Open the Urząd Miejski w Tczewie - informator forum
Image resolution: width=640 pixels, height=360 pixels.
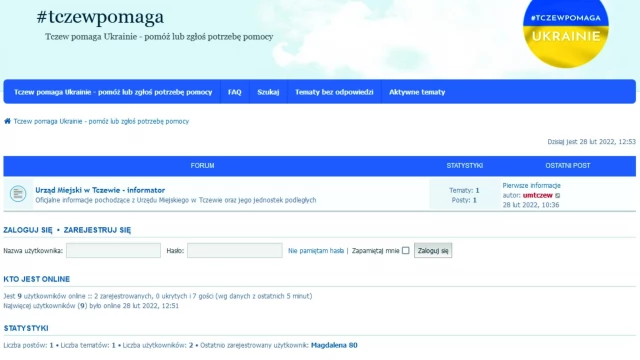100,190
